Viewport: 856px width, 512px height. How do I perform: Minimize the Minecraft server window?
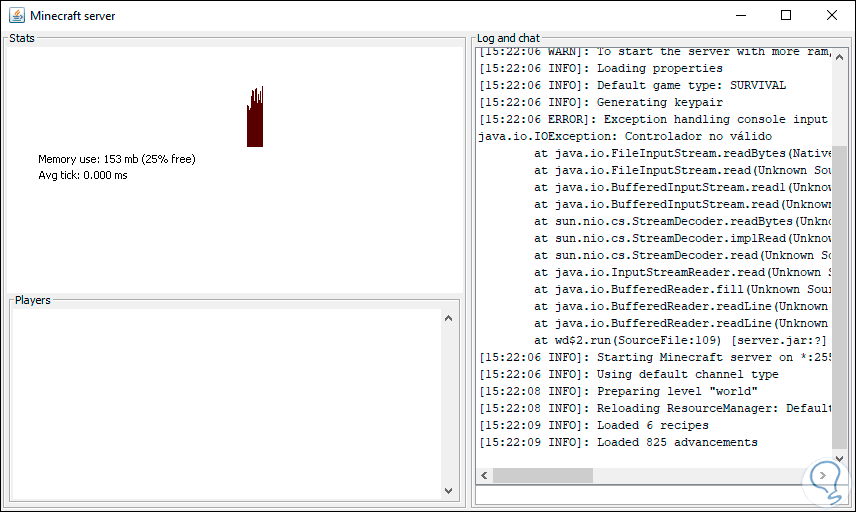point(741,15)
